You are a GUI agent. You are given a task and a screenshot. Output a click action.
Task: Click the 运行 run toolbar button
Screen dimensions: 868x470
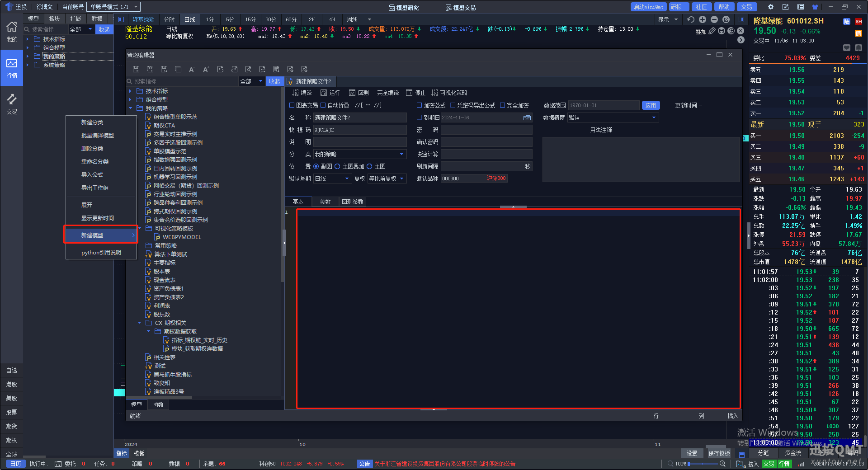point(330,93)
